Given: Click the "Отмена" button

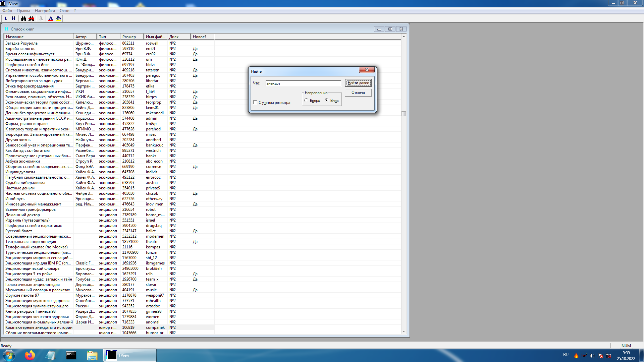Looking at the screenshot, I should 358,93.
